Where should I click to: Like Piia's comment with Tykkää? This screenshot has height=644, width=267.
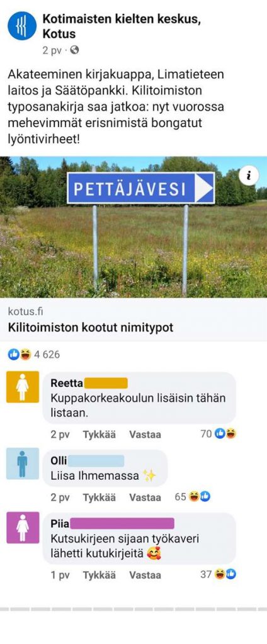[x=99, y=575]
